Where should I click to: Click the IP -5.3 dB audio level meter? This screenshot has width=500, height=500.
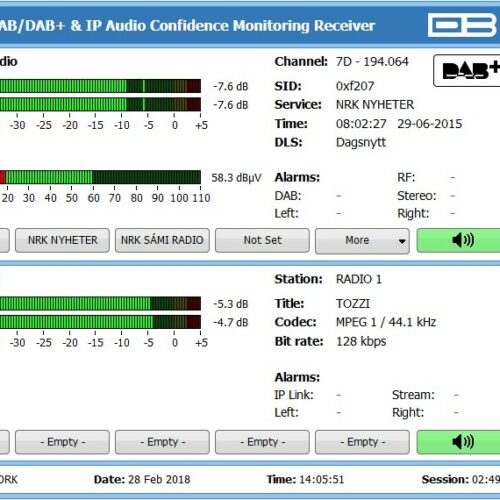(100, 304)
